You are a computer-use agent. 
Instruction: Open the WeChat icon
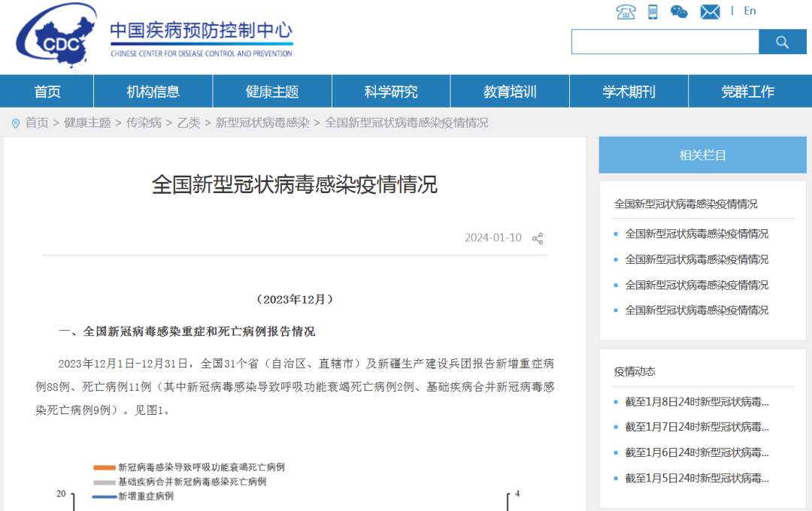679,11
